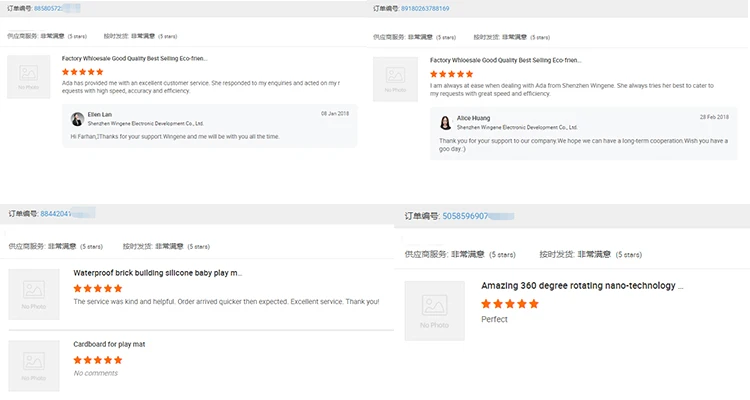Screen dimensions: 750x400
Task: Click the star rating above the 'always at ease' review
Action: click(x=451, y=73)
